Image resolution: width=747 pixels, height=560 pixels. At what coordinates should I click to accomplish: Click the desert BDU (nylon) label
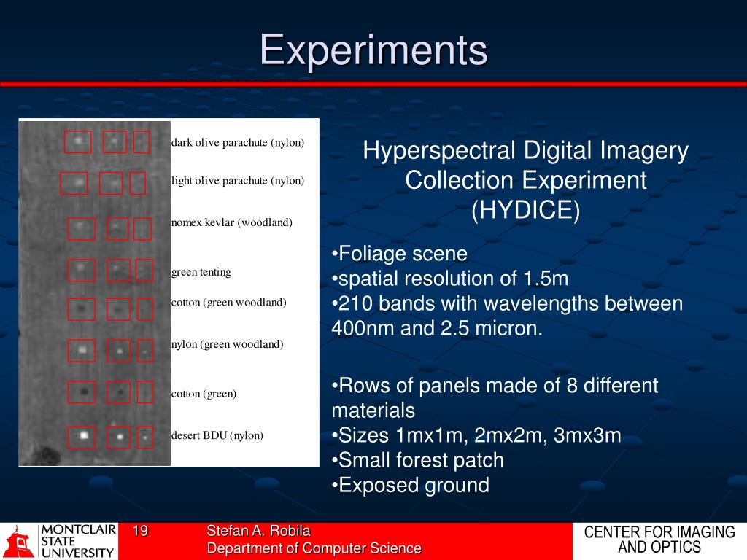click(x=217, y=436)
